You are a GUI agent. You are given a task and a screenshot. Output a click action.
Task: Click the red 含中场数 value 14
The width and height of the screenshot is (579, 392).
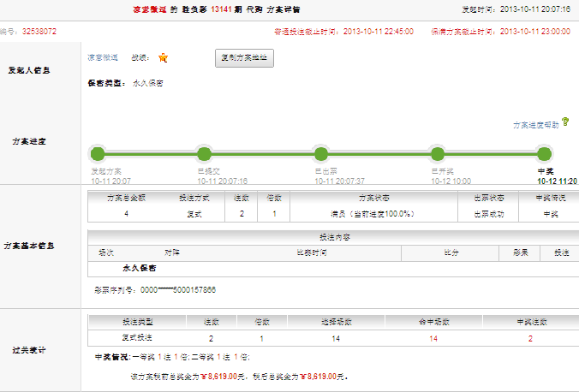point(433,339)
